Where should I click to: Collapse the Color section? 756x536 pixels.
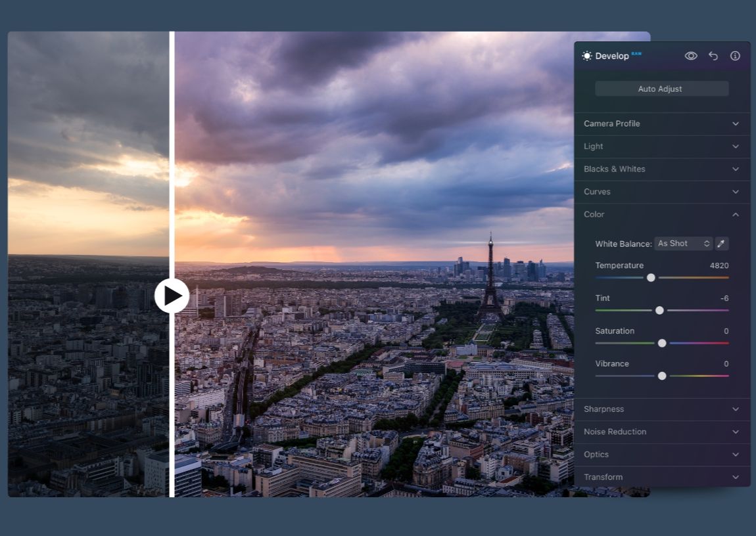[x=662, y=214]
